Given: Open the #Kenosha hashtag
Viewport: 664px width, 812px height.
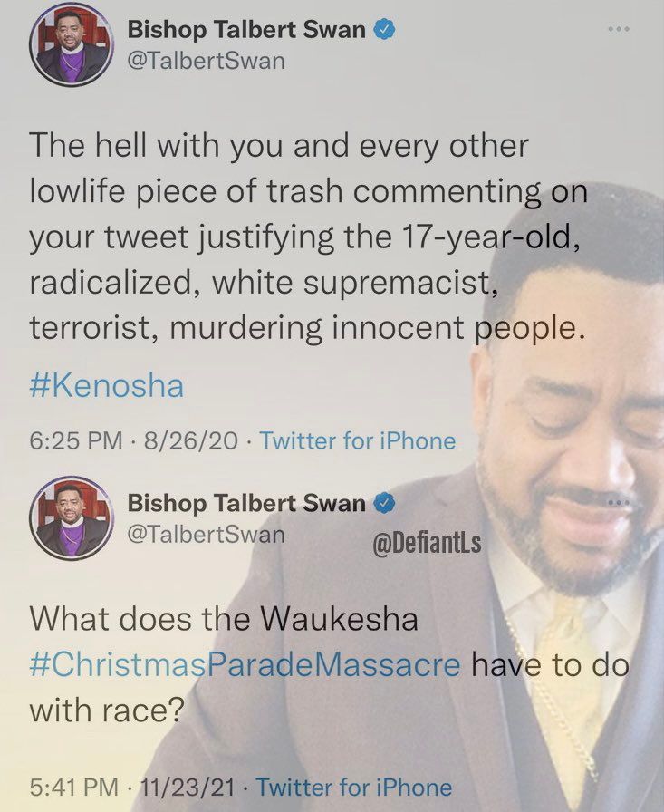Looking at the screenshot, I should (107, 386).
